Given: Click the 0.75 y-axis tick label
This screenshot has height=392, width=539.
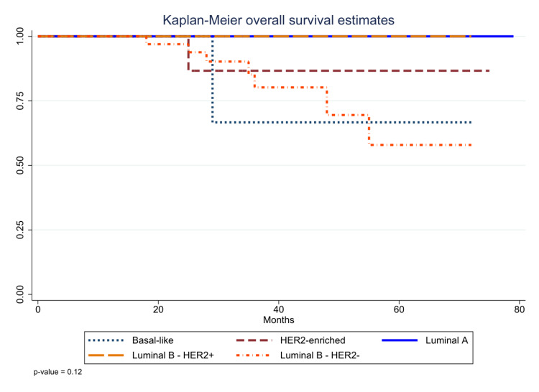Looking at the screenshot, I should pos(20,101).
